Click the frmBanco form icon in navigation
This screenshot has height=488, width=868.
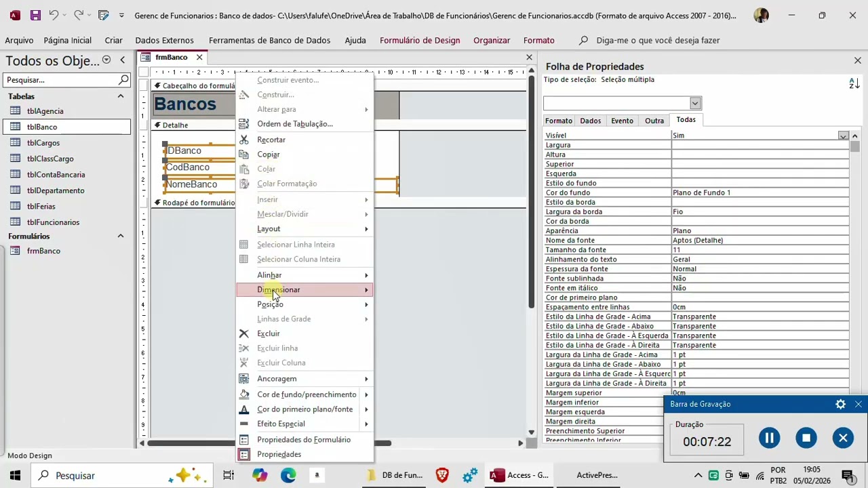tap(15, 251)
